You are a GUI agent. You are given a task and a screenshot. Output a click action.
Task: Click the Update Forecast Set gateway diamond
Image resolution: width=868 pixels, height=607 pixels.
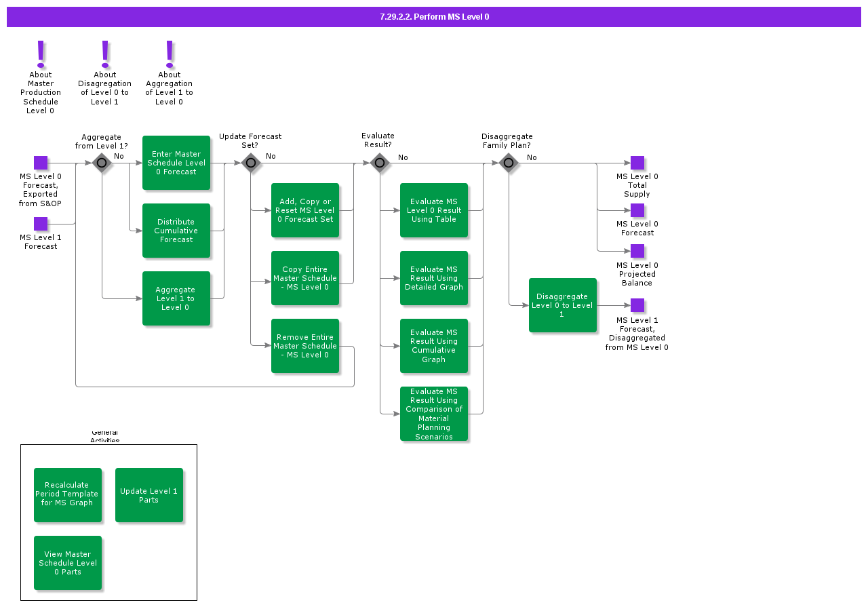[251, 163]
